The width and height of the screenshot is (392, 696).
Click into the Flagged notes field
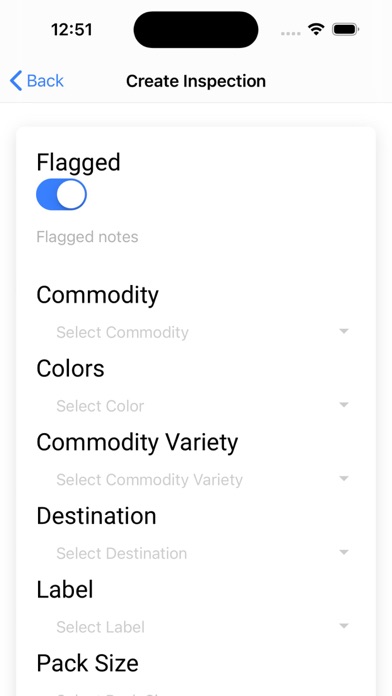tap(196, 237)
